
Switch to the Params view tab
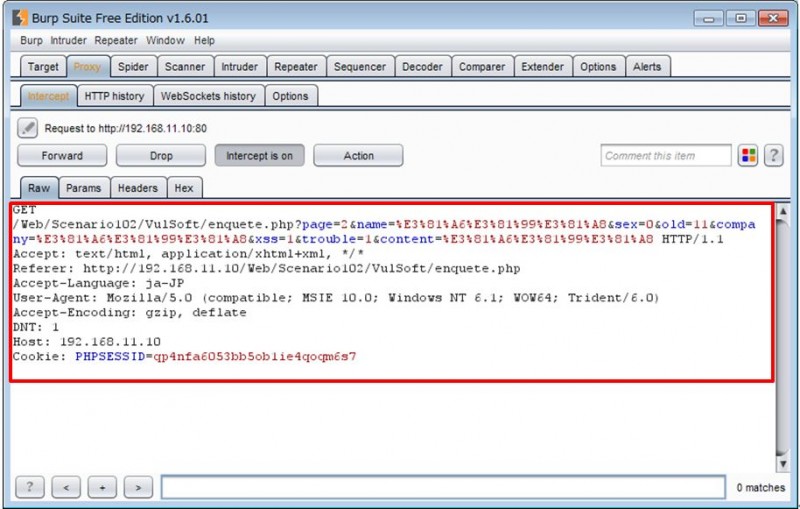coord(84,188)
